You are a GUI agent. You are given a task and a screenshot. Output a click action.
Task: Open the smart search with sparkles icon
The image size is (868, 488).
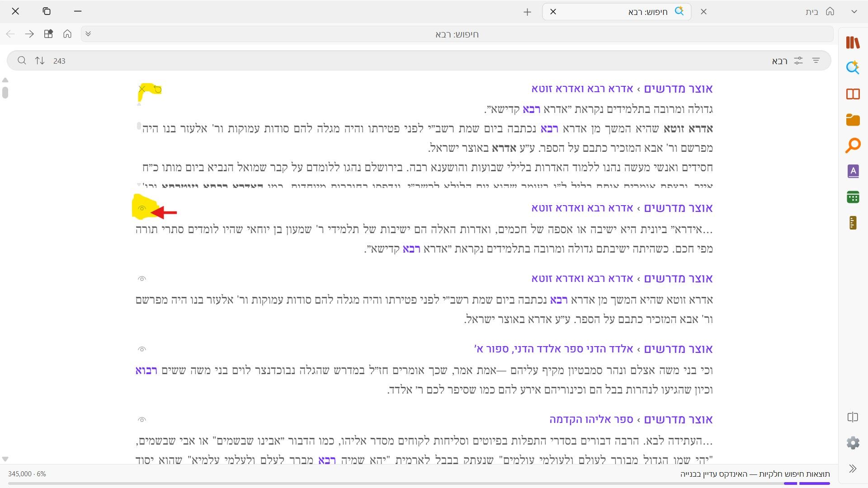point(853,68)
